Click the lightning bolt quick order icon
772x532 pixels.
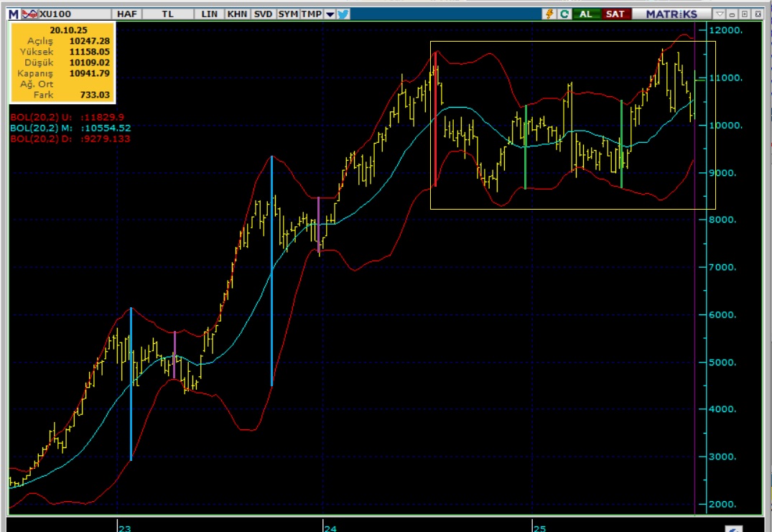[550, 14]
